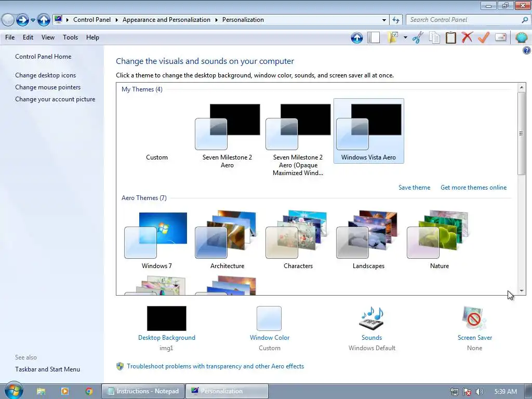Open Troubleshoot problems with transparency link
Viewport: 532px width, 399px height.
215,366
